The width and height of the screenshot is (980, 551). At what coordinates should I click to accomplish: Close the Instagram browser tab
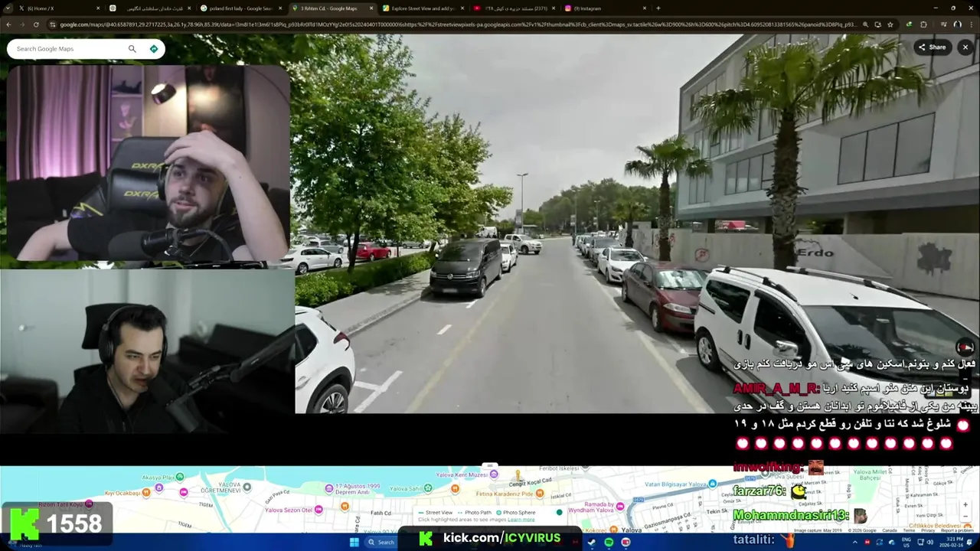(645, 8)
